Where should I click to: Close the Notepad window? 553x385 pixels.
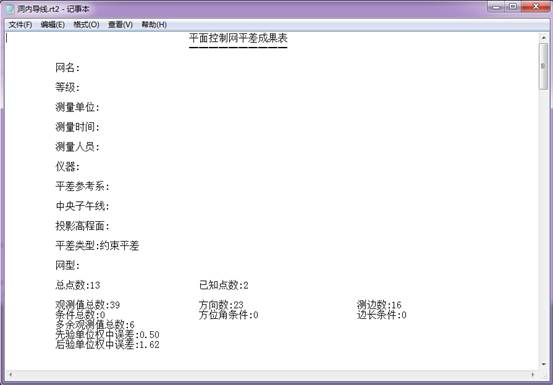[x=536, y=7]
